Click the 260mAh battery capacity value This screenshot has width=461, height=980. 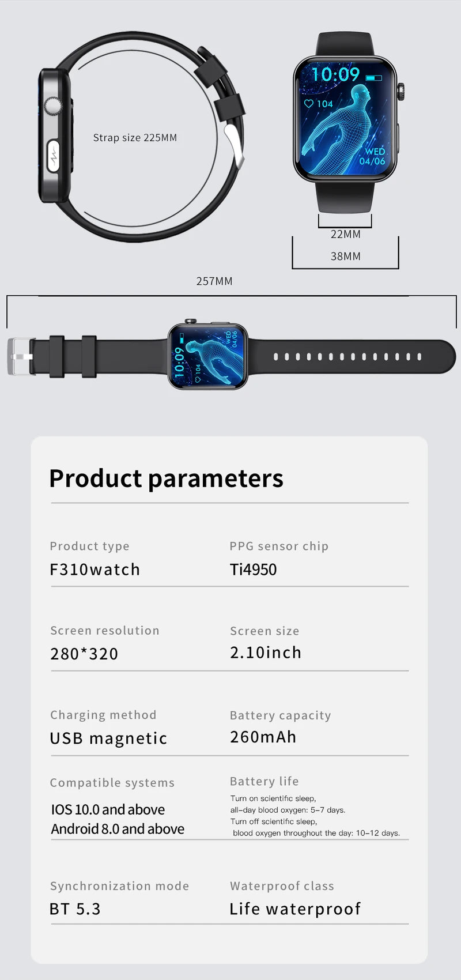(263, 737)
